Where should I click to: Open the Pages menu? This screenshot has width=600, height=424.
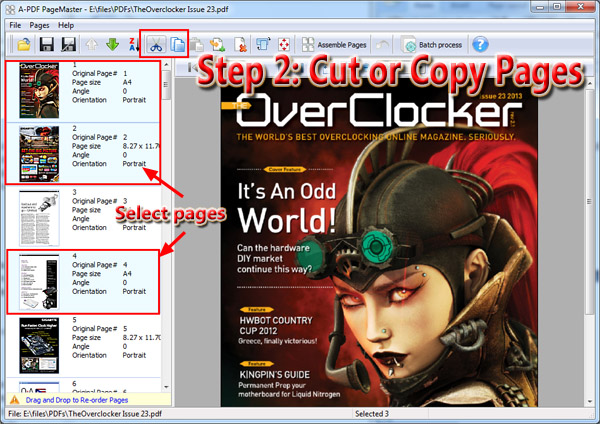[x=39, y=25]
